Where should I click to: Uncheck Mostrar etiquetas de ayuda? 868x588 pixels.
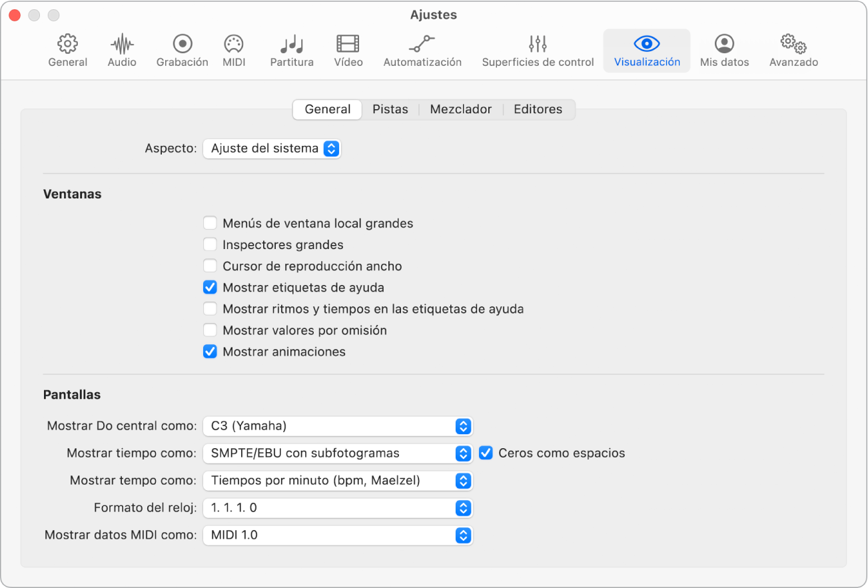pos(210,288)
